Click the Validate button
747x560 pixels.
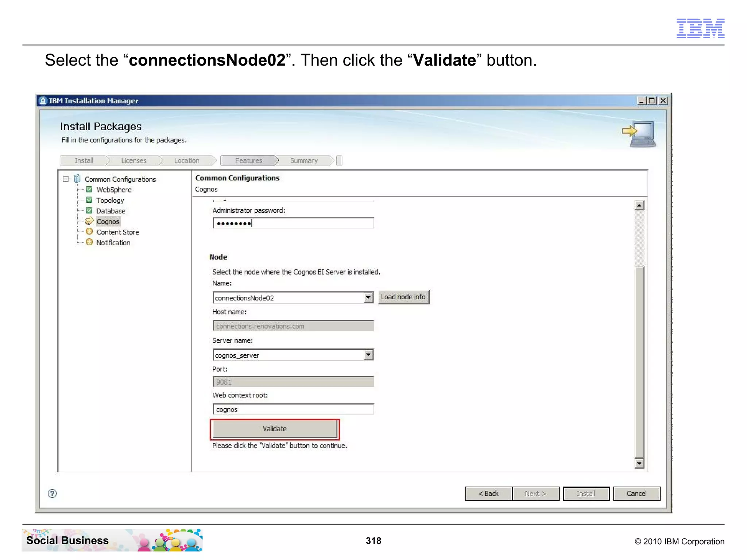[x=275, y=429]
